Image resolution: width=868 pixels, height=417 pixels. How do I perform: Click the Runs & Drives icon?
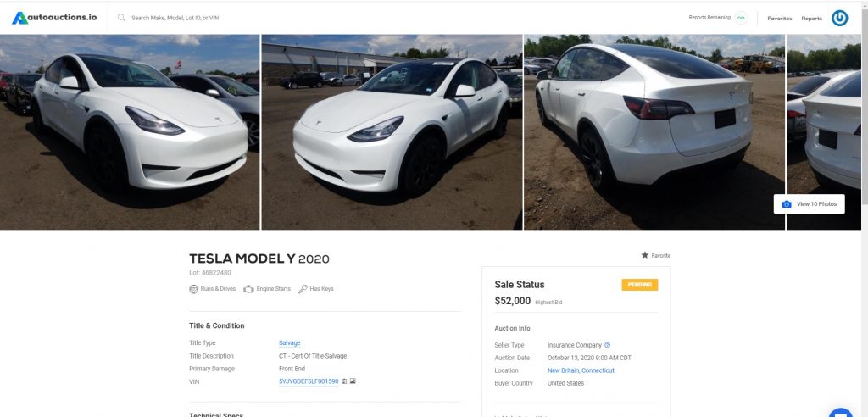point(194,289)
